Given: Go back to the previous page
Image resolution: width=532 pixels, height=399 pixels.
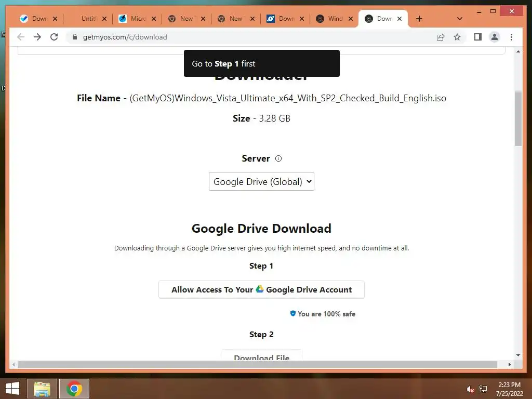Looking at the screenshot, I should coord(21,37).
